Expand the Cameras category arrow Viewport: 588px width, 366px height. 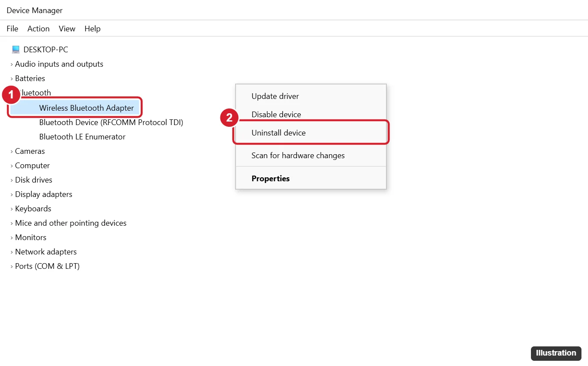tap(12, 152)
